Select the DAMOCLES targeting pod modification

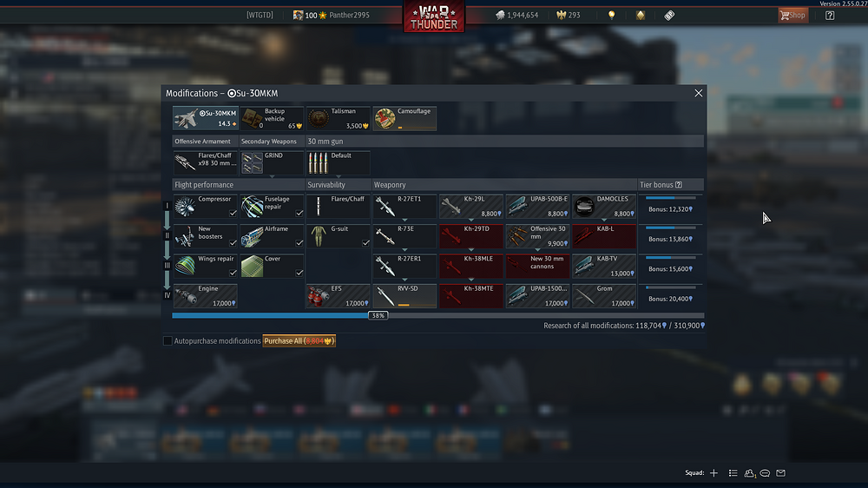(x=604, y=206)
